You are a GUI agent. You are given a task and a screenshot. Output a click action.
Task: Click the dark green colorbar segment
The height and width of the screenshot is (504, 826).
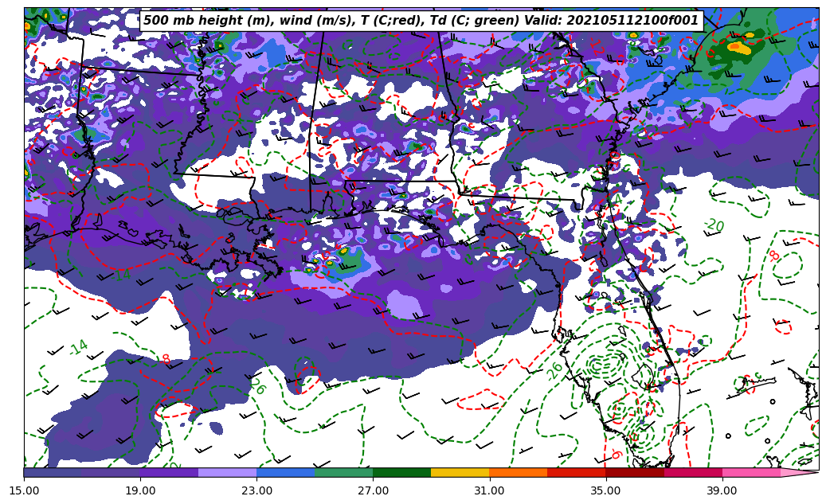401,472
